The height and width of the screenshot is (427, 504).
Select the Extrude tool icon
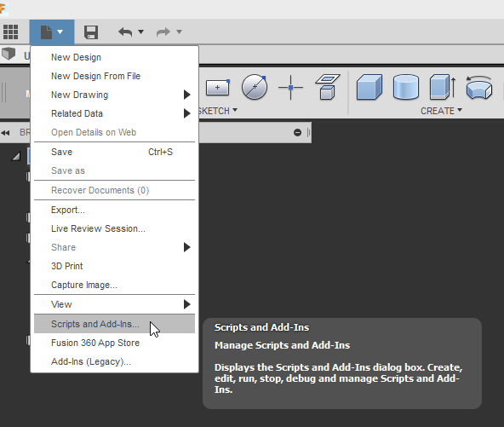click(x=443, y=87)
